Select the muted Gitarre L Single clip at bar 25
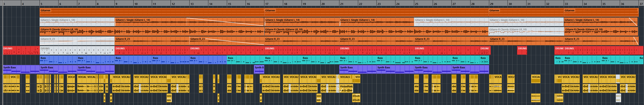The image size is (644, 105). click(x=451, y=22)
